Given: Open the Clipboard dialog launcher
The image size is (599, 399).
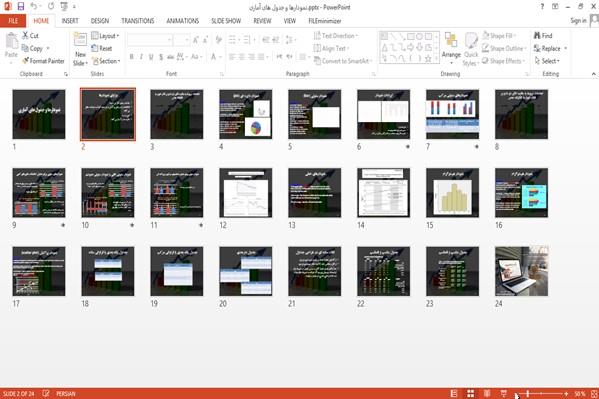Looking at the screenshot, I should pos(66,74).
